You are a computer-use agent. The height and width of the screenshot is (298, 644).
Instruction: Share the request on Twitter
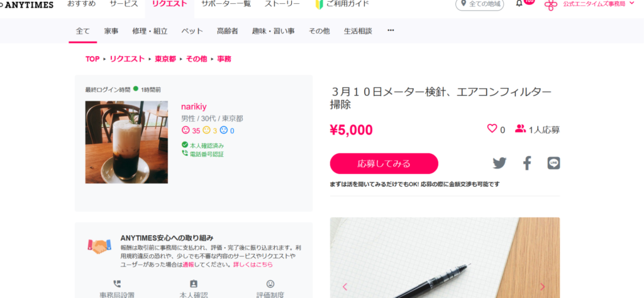499,163
